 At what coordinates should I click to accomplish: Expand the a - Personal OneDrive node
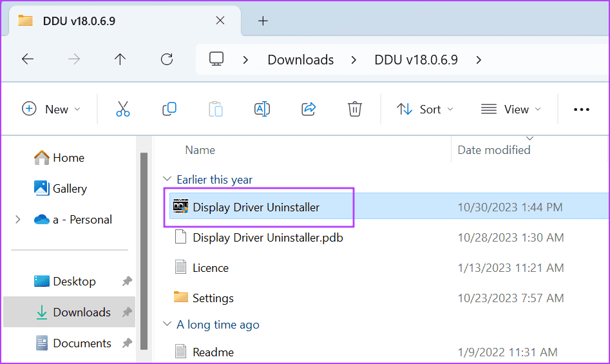tap(18, 219)
